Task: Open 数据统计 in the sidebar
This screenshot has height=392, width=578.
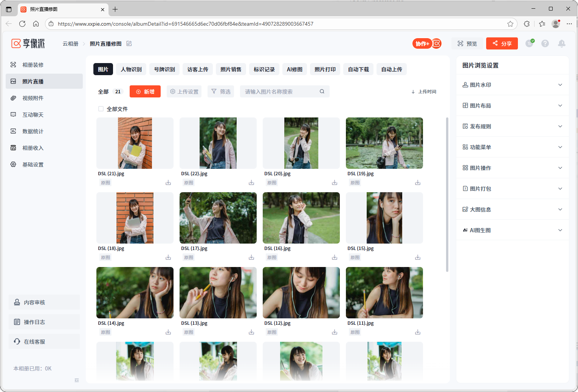Action: click(x=33, y=131)
